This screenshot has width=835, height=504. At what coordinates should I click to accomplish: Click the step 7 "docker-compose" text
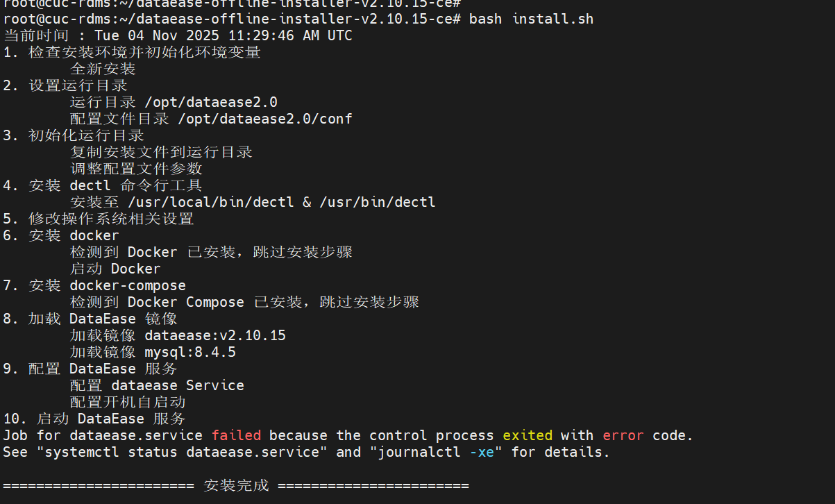(128, 285)
